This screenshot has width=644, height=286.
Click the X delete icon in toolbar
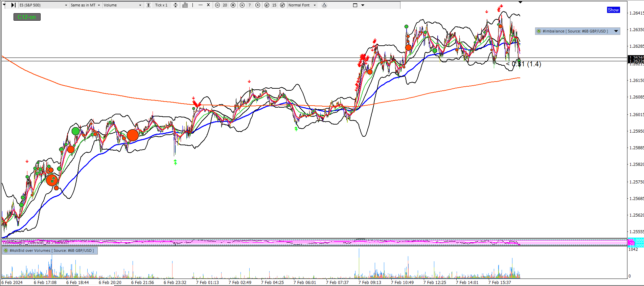[x=208, y=5]
